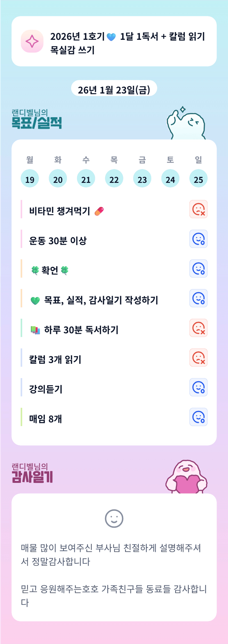Toggle status face for 운동 30분 이상
This screenshot has height=644, width=228.
[x=198, y=239]
